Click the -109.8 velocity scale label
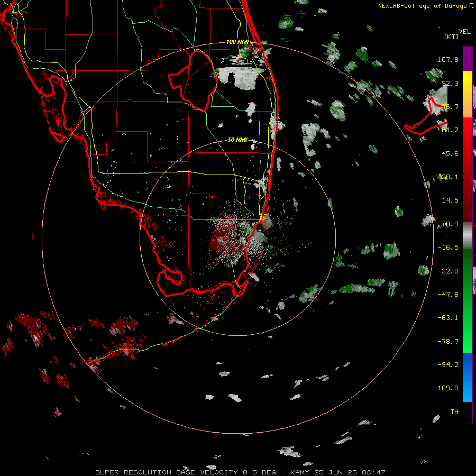This screenshot has width=476, height=476. pos(446,388)
